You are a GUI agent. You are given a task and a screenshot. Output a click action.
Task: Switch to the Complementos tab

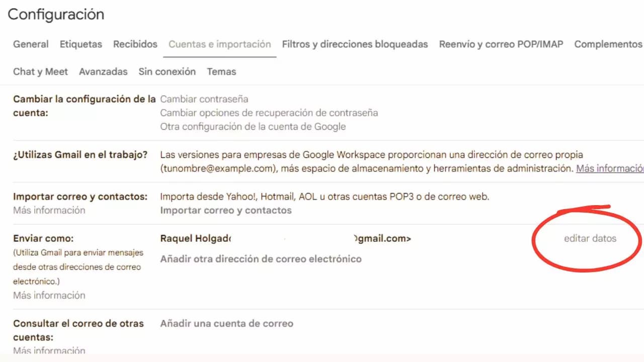[x=608, y=44]
